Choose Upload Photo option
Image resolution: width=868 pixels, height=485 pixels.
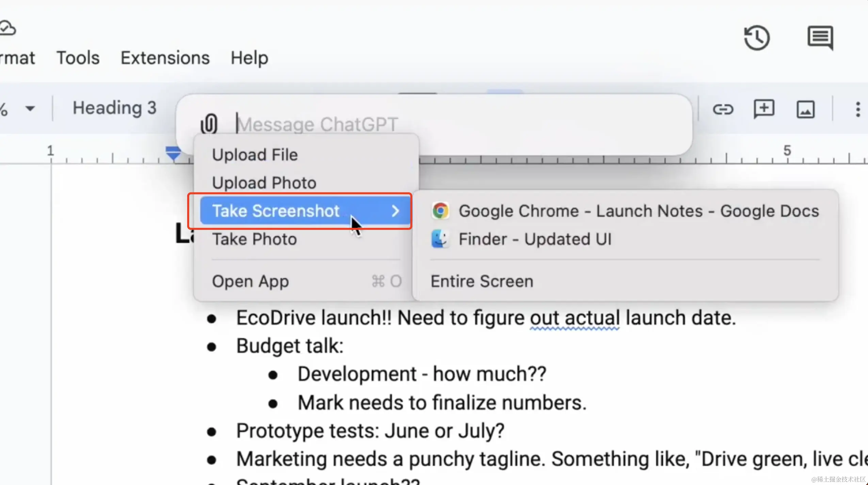(264, 183)
